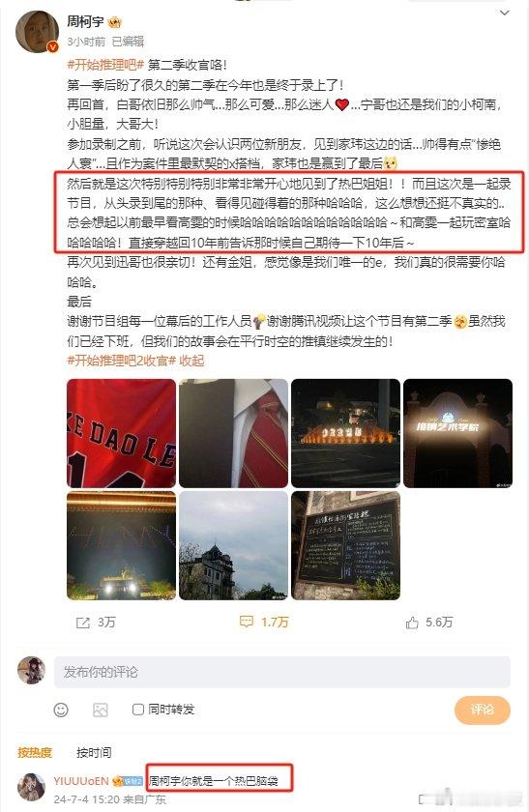The image size is (529, 812).
Task: Open 推理艺术学院 gate night photo
Action: [458, 433]
